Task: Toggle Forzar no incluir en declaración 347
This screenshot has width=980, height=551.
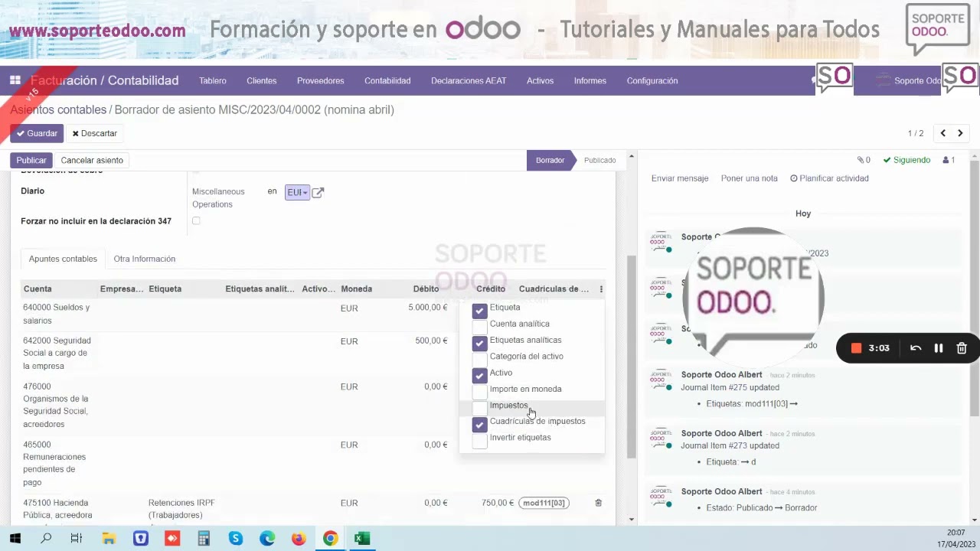Action: pyautogui.click(x=196, y=221)
